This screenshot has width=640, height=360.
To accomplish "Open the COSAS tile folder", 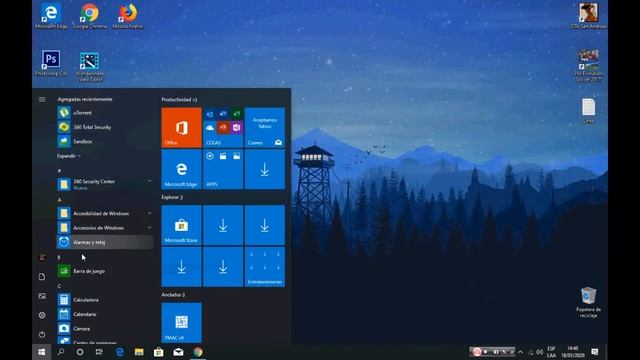I will pos(223,127).
